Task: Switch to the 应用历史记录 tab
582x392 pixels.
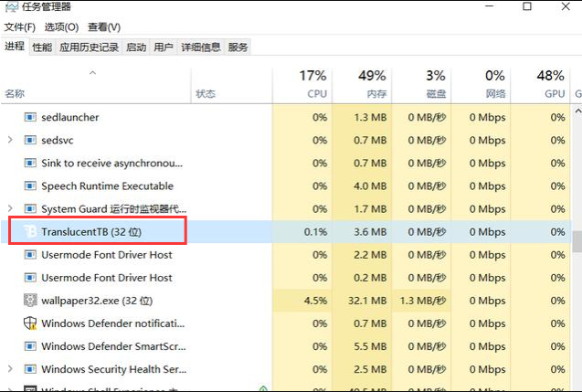Action: point(90,48)
